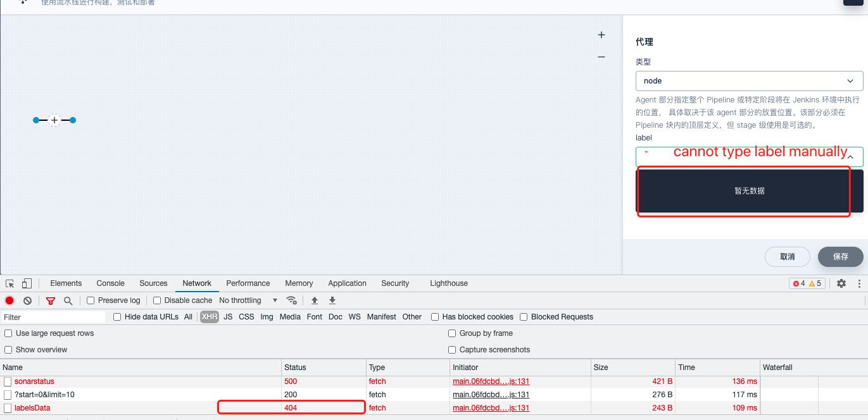Export HAR file download arrow icon
Viewport: 868px width, 420px height.
coord(332,300)
